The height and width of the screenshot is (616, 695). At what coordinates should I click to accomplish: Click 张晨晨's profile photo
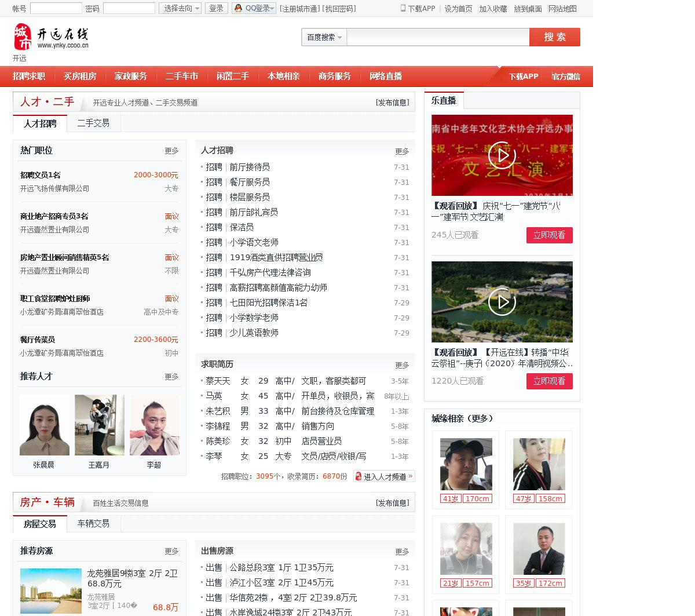coord(45,425)
